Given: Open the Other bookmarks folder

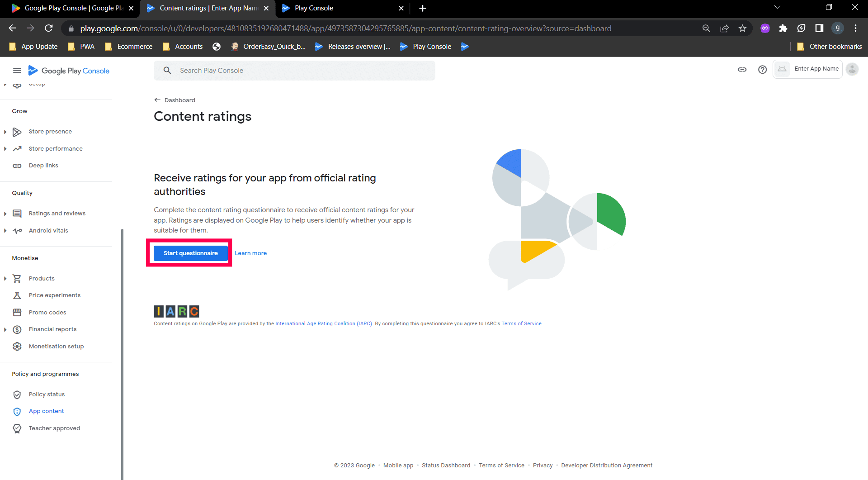Looking at the screenshot, I should click(x=829, y=47).
